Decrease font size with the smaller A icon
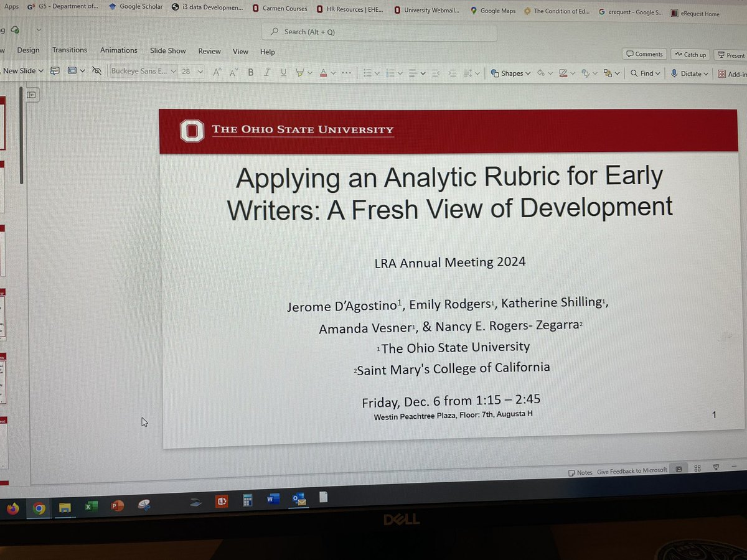The image size is (747, 560). tap(233, 72)
